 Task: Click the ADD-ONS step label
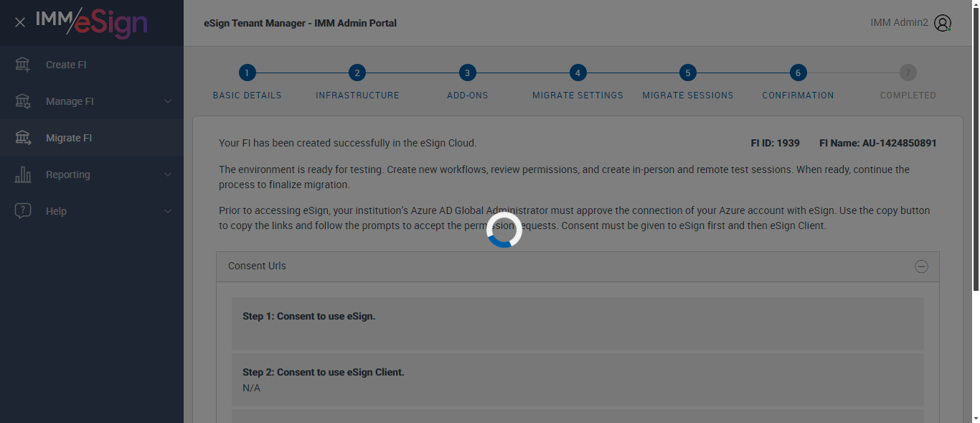468,95
